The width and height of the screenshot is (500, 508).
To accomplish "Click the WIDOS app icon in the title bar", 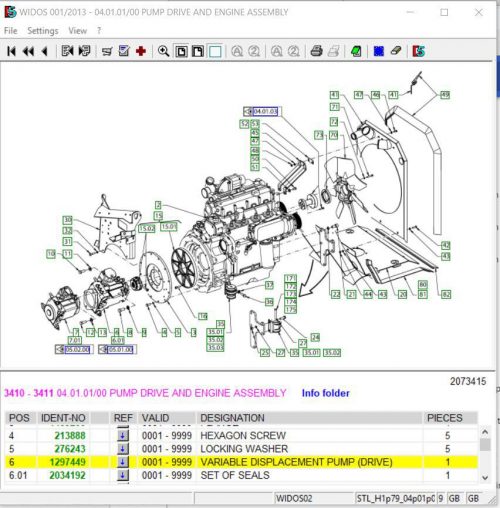I will tap(10, 12).
